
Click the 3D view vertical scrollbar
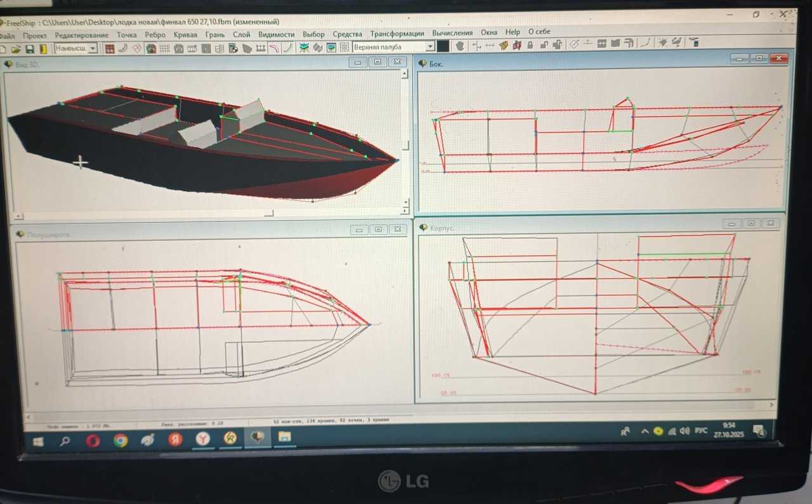click(405, 139)
